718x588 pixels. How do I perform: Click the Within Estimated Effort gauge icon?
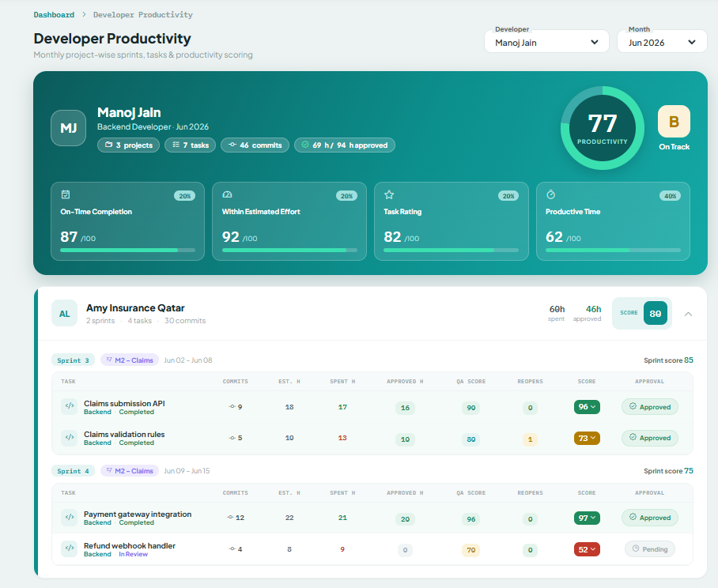pyautogui.click(x=227, y=194)
